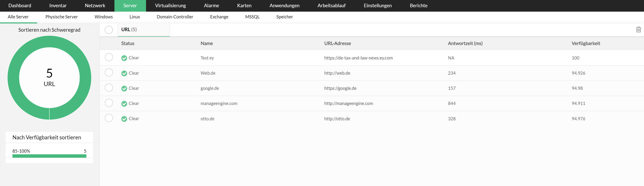Open the otto.de monitor
644x186 pixels.
[208, 119]
